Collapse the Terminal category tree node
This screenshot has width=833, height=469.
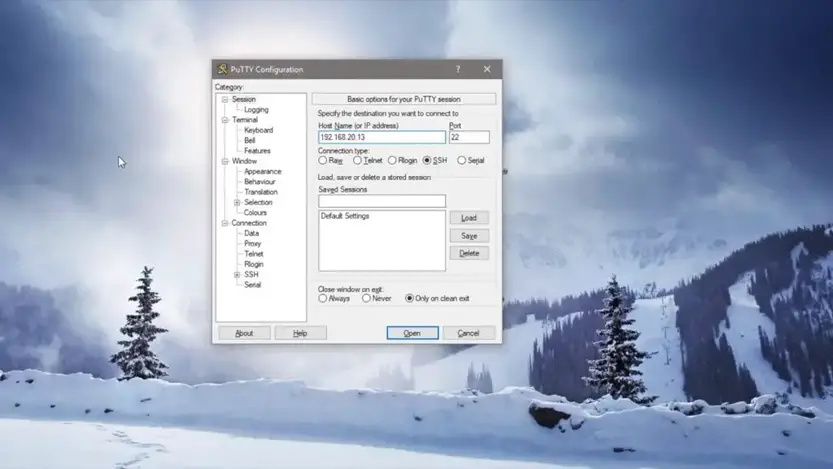coord(225,120)
